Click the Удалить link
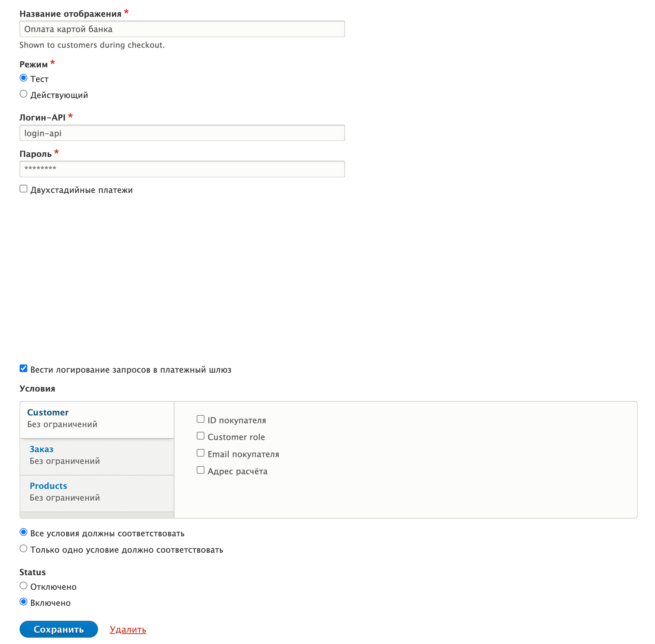This screenshot has width=655, height=644. click(x=128, y=630)
